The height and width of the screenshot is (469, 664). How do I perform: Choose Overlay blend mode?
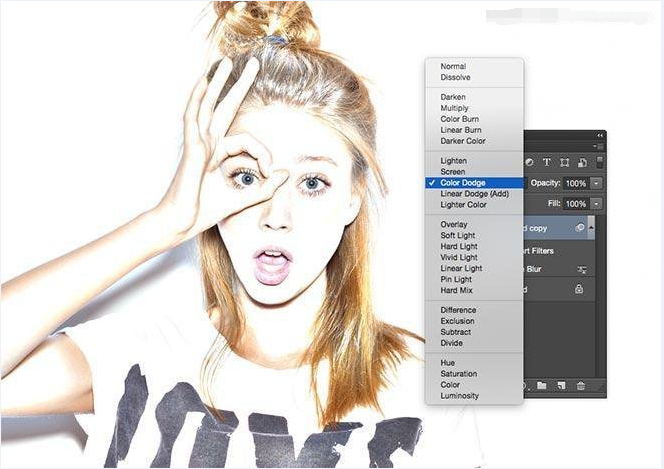coord(474,224)
